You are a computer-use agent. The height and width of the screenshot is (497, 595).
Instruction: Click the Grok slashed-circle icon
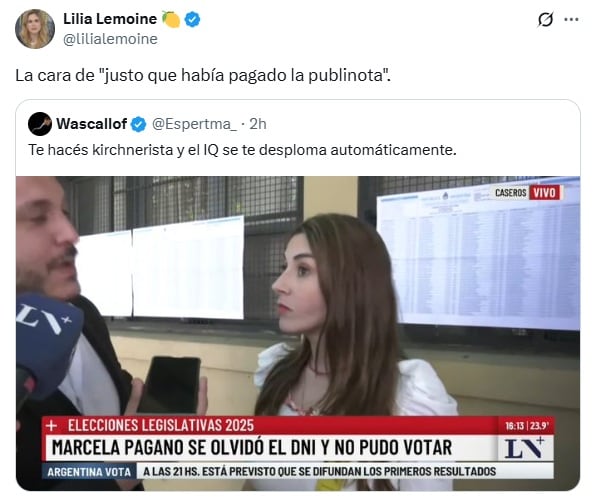click(x=545, y=19)
